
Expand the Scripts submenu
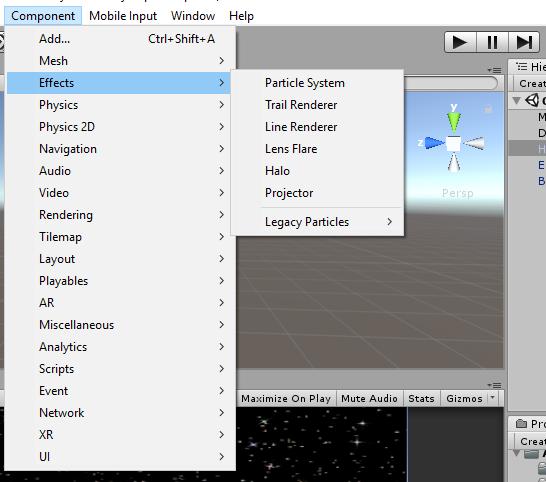118,369
